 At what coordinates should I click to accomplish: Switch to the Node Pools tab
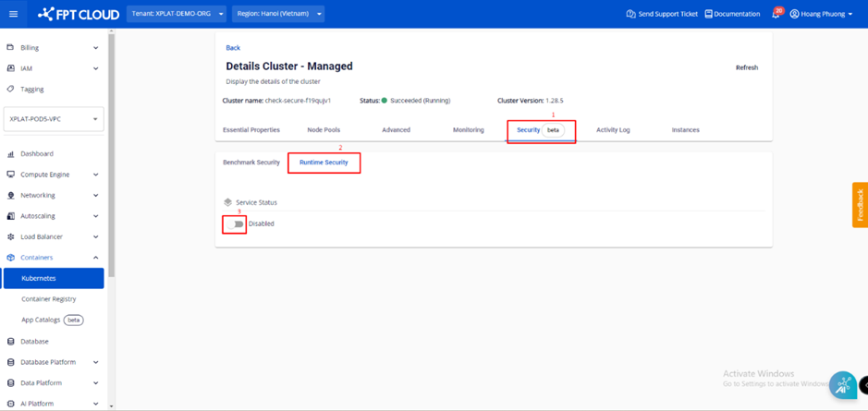pos(324,130)
